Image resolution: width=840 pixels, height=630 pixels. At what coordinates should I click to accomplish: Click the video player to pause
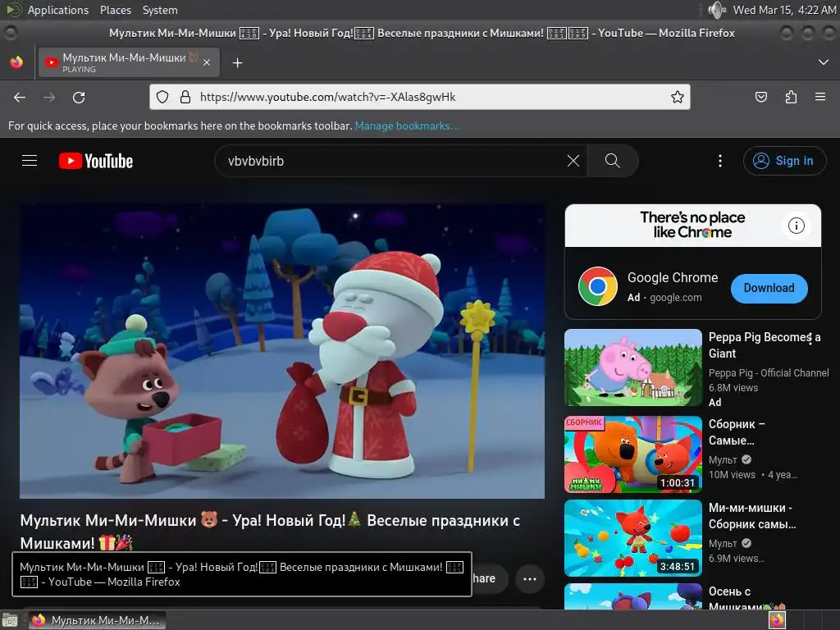coord(282,351)
